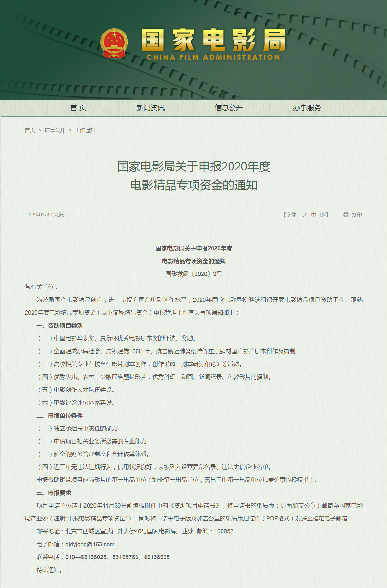
Task: Go to 首页 in the breadcrumb
Action: click(30, 130)
